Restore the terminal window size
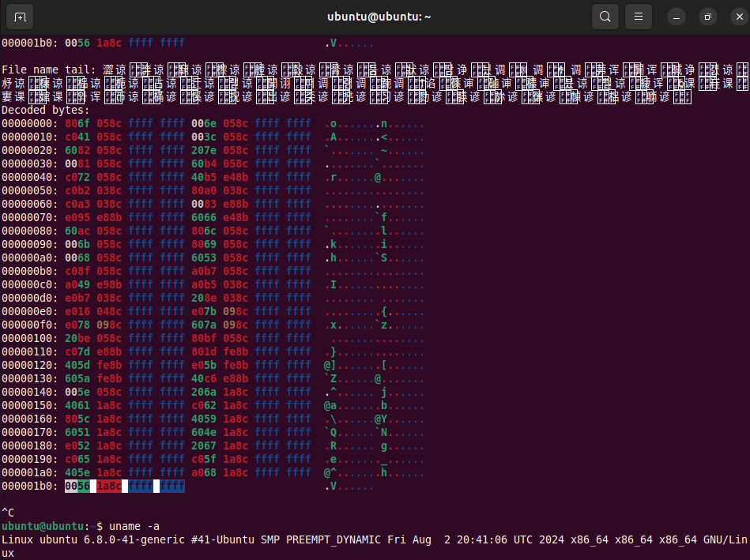This screenshot has width=750, height=560. [708, 17]
